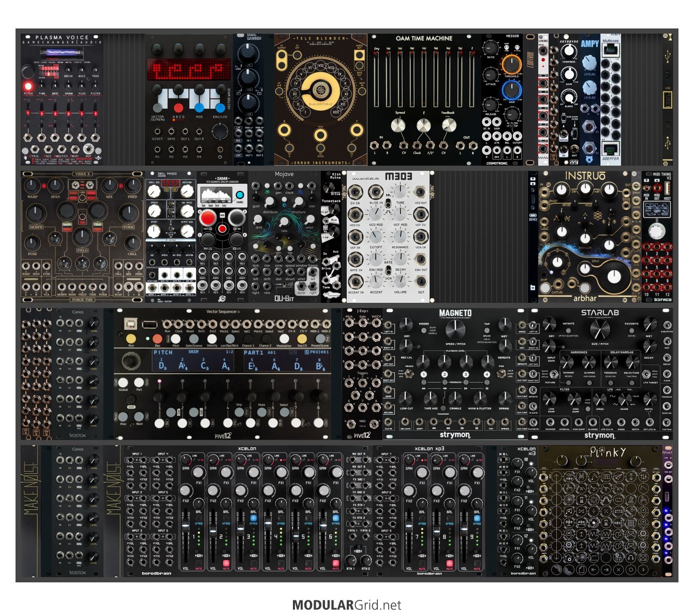Click the Part button on Vector Sequencer
Viewport: 694px width, 616px height.
tap(139, 383)
